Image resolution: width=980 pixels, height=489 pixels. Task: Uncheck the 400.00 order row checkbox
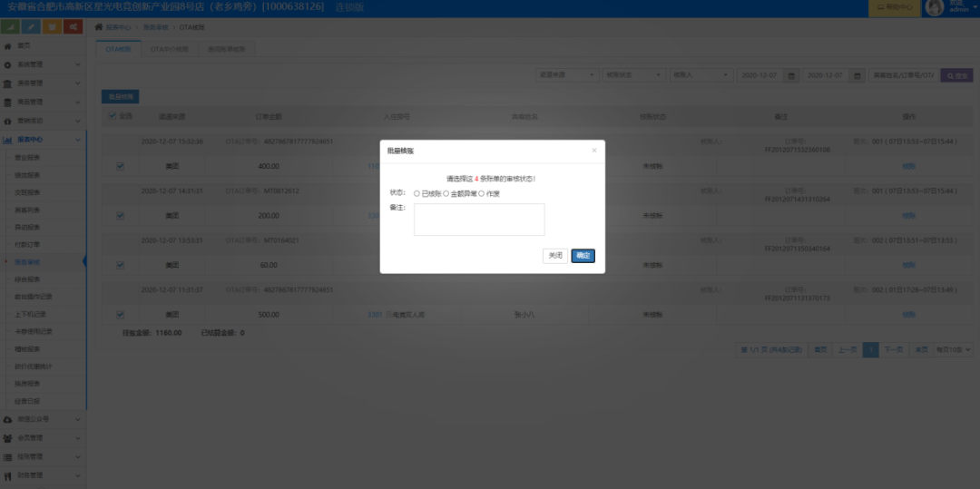[x=120, y=166]
